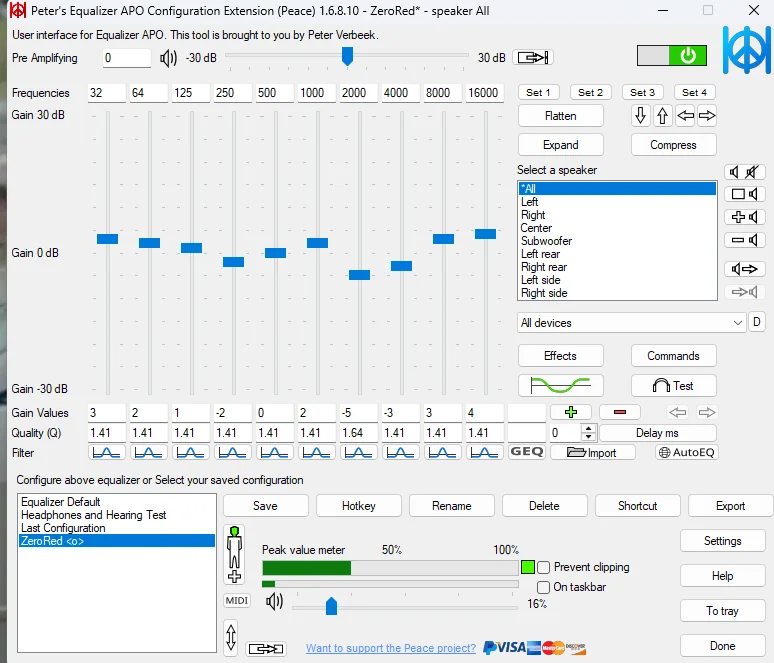This screenshot has width=774, height=663.
Task: Shift frequencies right with right arrow
Action: click(707, 116)
